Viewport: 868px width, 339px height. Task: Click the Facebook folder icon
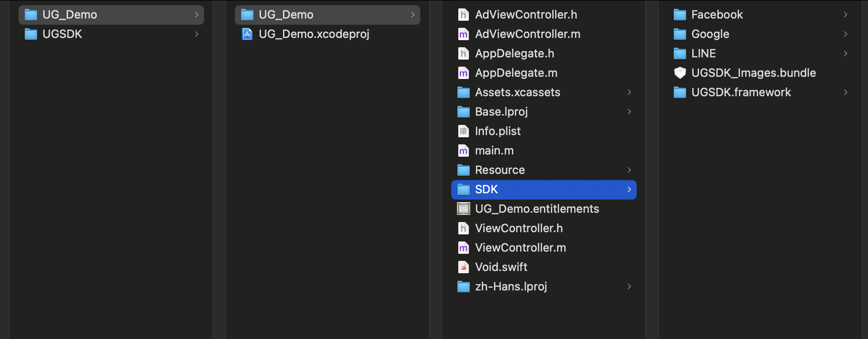coord(680,15)
